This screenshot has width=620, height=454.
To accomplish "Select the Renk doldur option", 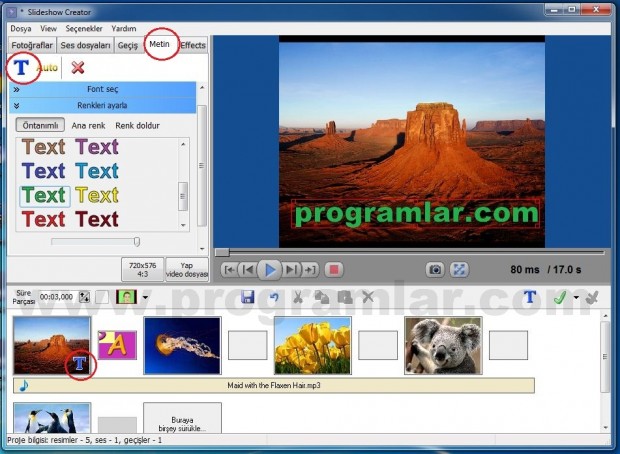I will coord(138,126).
